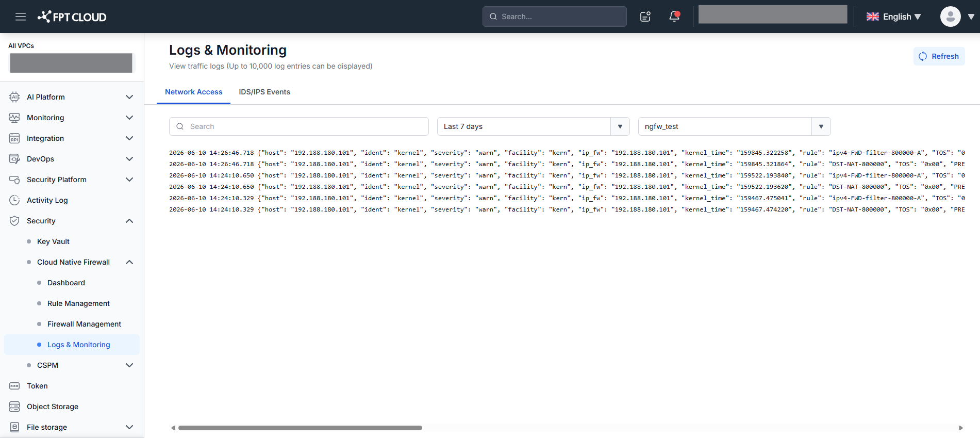Click the scrollbar right arrow
The image size is (980, 438).
(960, 428)
